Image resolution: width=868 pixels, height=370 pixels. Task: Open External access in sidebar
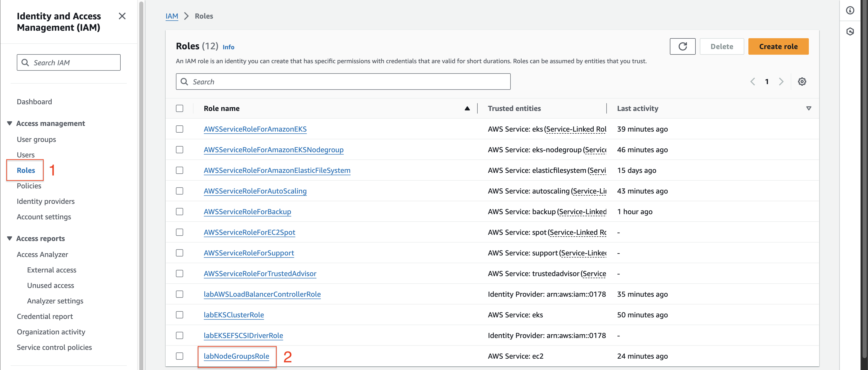(52, 270)
